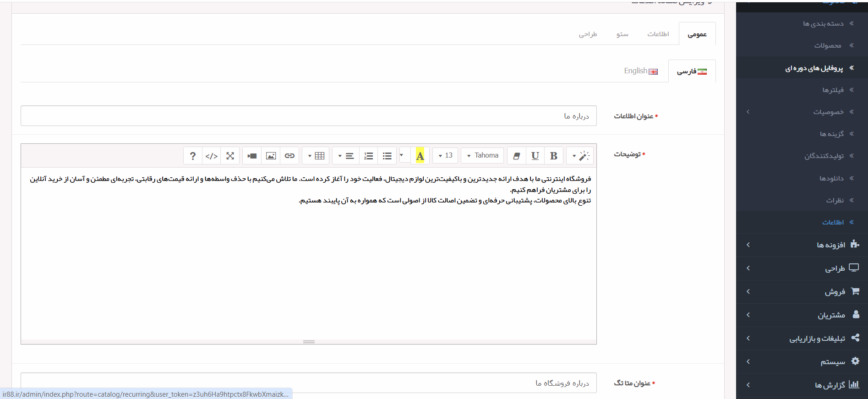
Task: Switch to the عمومی tab
Action: [x=697, y=34]
